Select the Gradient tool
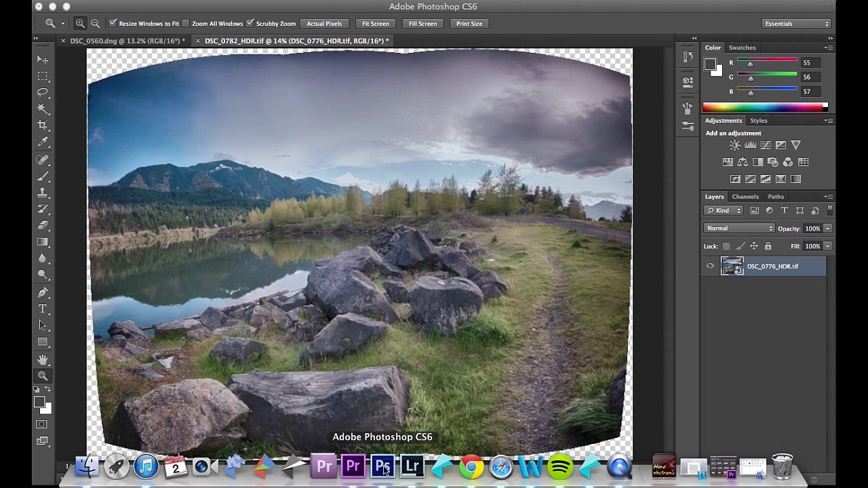868x488 pixels. pyautogui.click(x=43, y=241)
